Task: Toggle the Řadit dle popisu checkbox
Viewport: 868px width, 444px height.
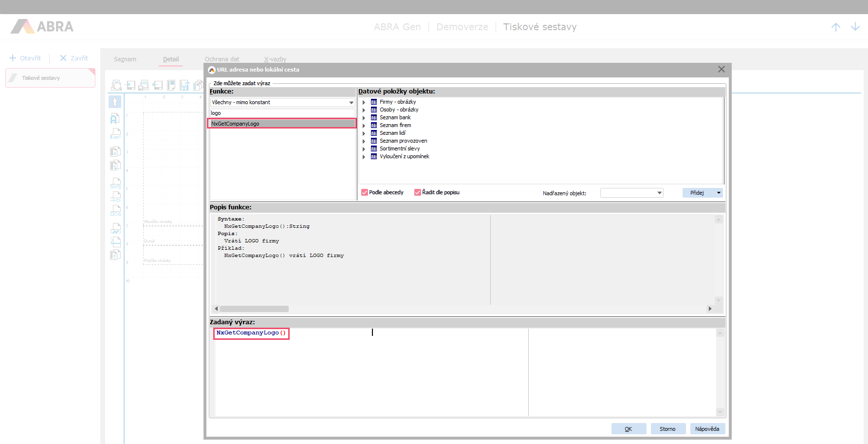Action: click(x=418, y=192)
